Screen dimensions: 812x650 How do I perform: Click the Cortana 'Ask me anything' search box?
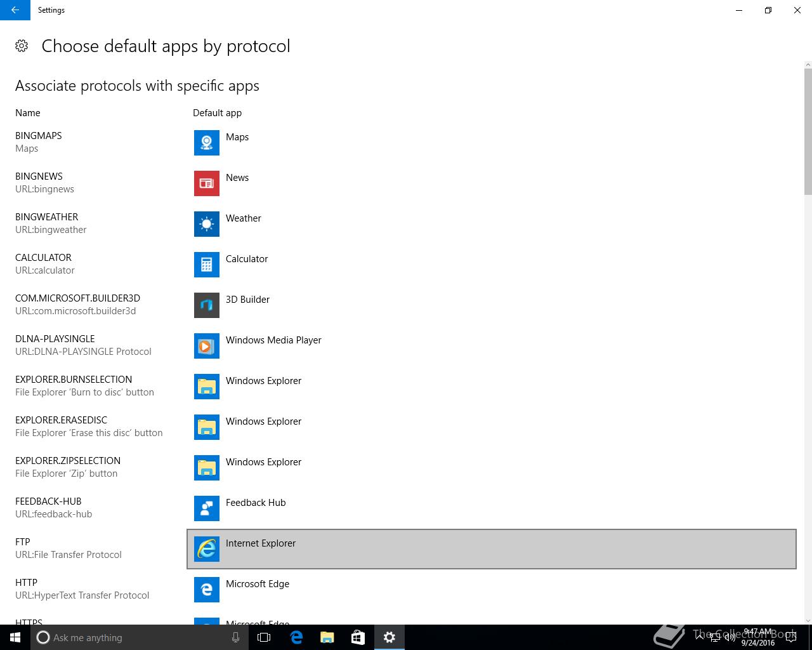click(x=140, y=637)
